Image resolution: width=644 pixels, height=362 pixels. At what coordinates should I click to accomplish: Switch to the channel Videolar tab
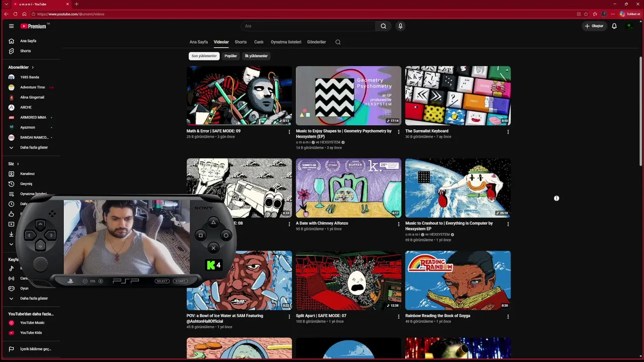[x=221, y=42]
